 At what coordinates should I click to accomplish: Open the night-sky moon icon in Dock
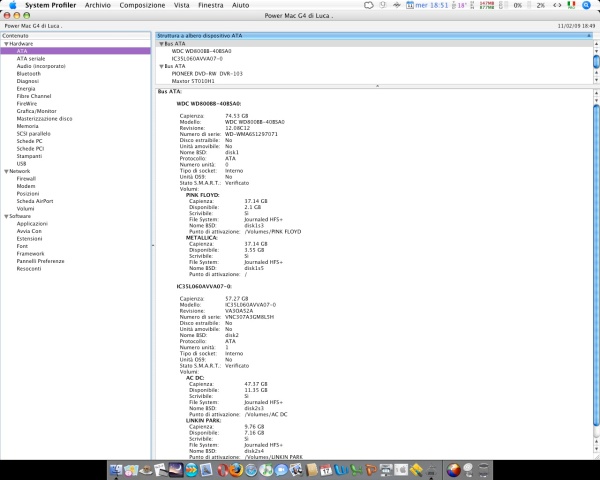pyautogui.click(x=176, y=470)
